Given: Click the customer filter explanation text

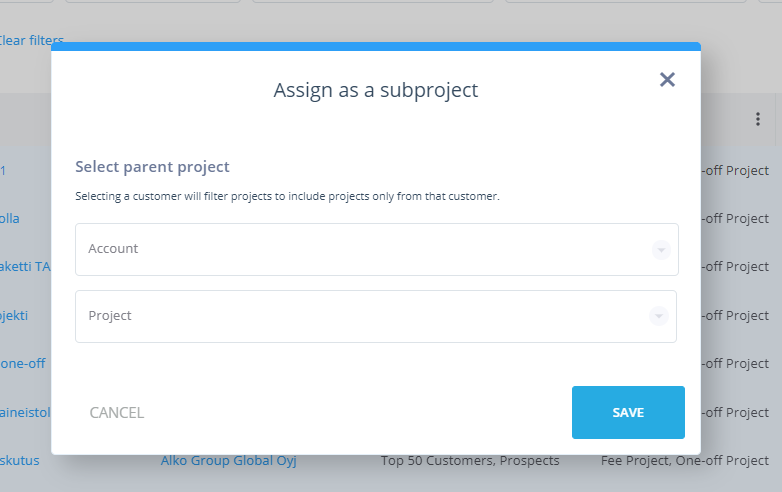Looking at the screenshot, I should 287,196.
